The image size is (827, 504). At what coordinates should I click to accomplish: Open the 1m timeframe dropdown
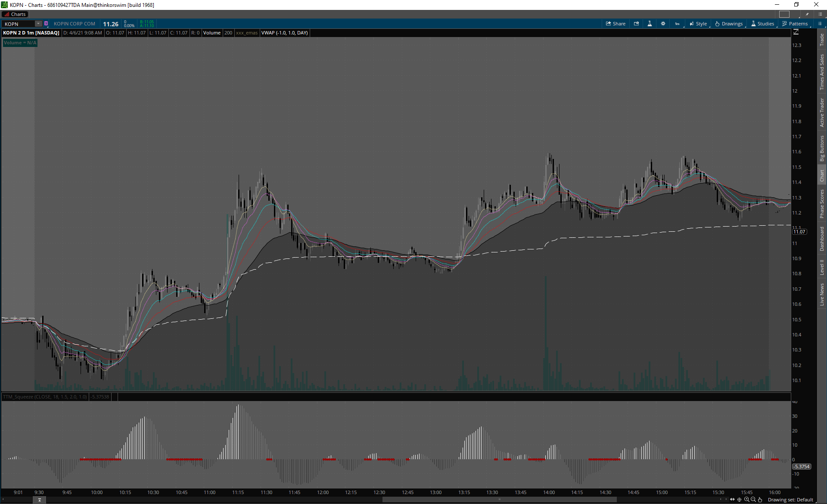[x=678, y=24]
